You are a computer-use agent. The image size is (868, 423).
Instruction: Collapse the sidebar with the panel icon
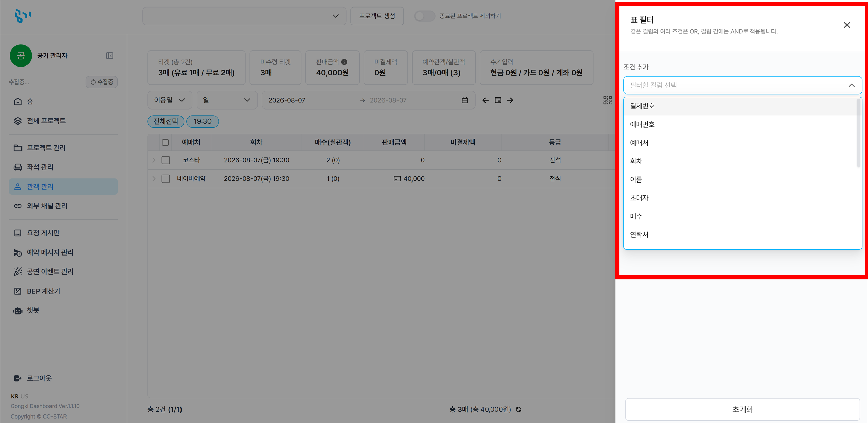(x=110, y=56)
